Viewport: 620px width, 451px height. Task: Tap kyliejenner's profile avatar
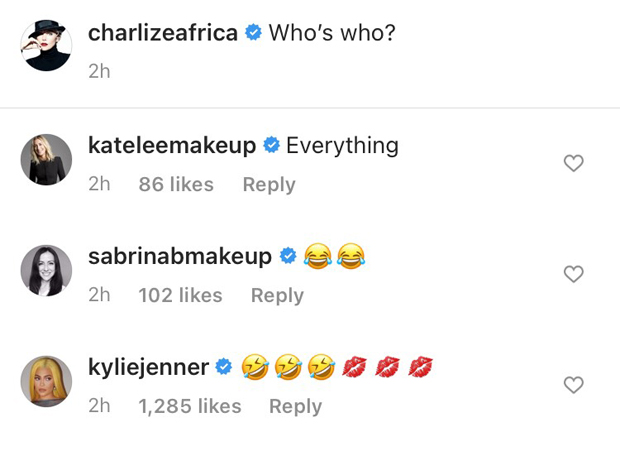pyautogui.click(x=46, y=381)
